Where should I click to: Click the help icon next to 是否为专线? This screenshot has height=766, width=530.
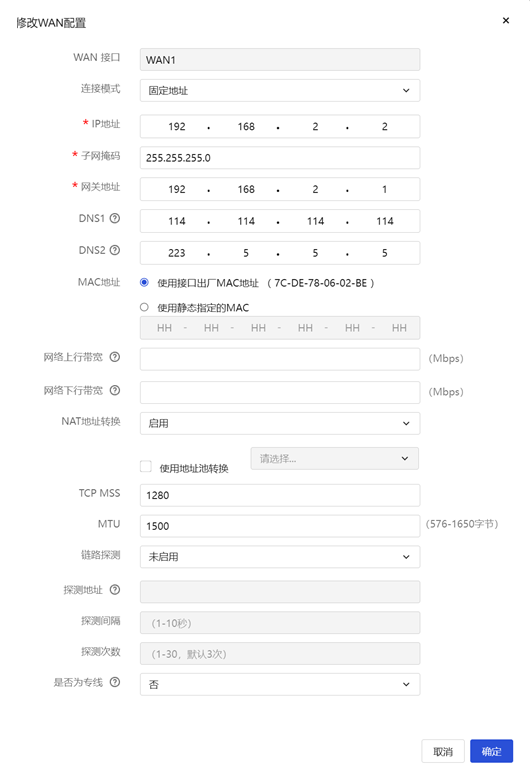pos(115,682)
